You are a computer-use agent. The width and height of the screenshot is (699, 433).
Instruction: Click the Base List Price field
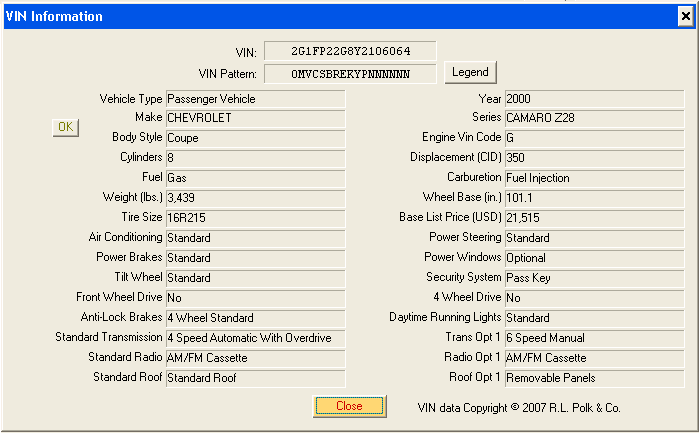coord(594,218)
